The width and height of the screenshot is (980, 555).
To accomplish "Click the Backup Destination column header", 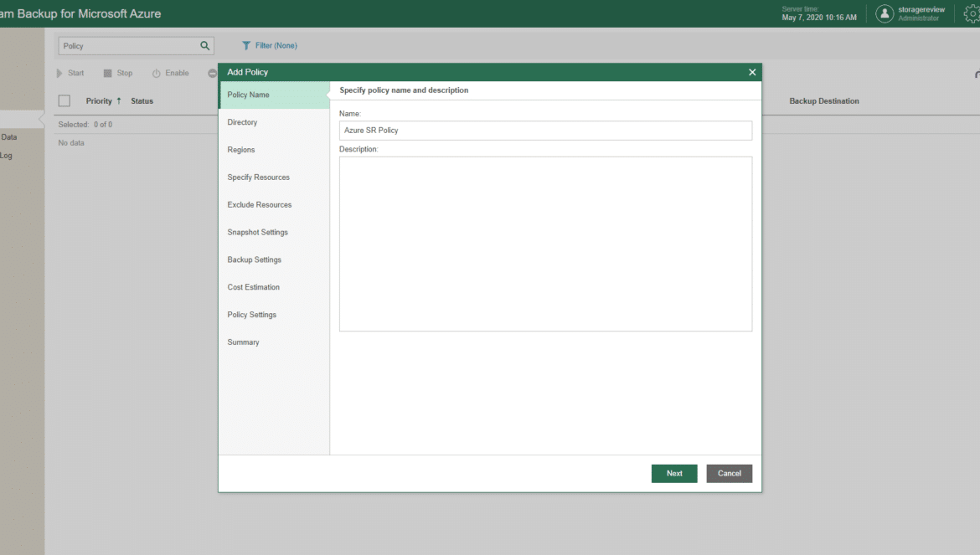I will point(823,100).
